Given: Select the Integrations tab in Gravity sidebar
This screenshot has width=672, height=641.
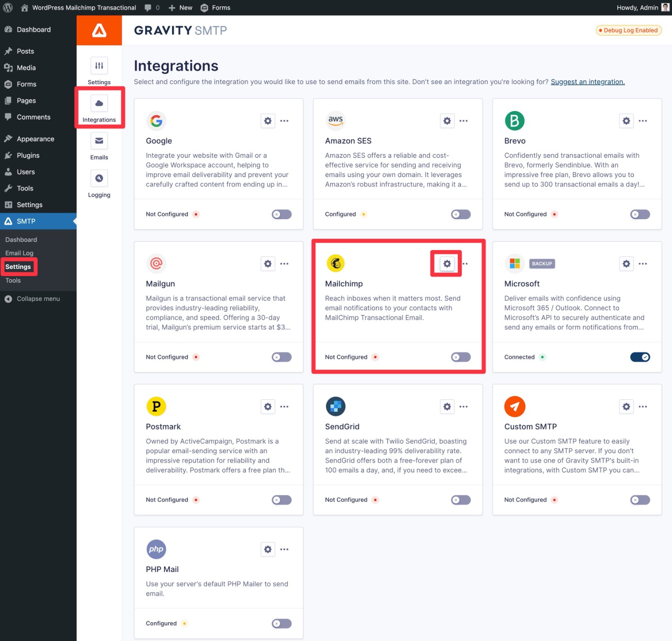Looking at the screenshot, I should click(x=99, y=109).
